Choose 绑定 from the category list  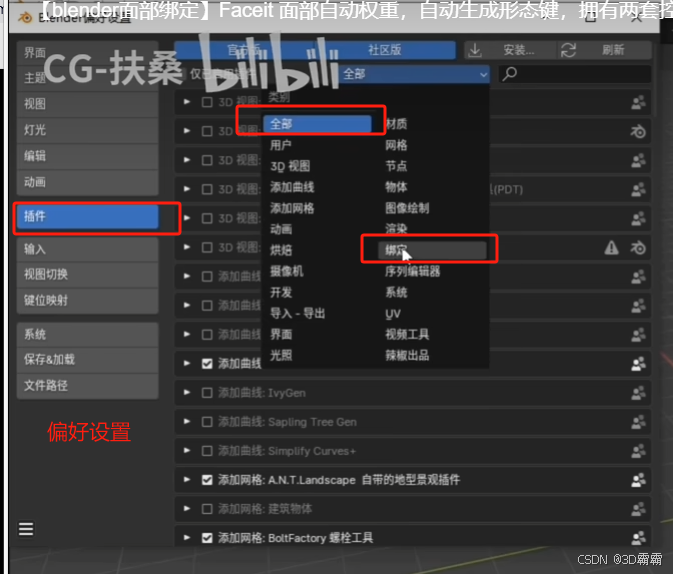click(x=432, y=250)
